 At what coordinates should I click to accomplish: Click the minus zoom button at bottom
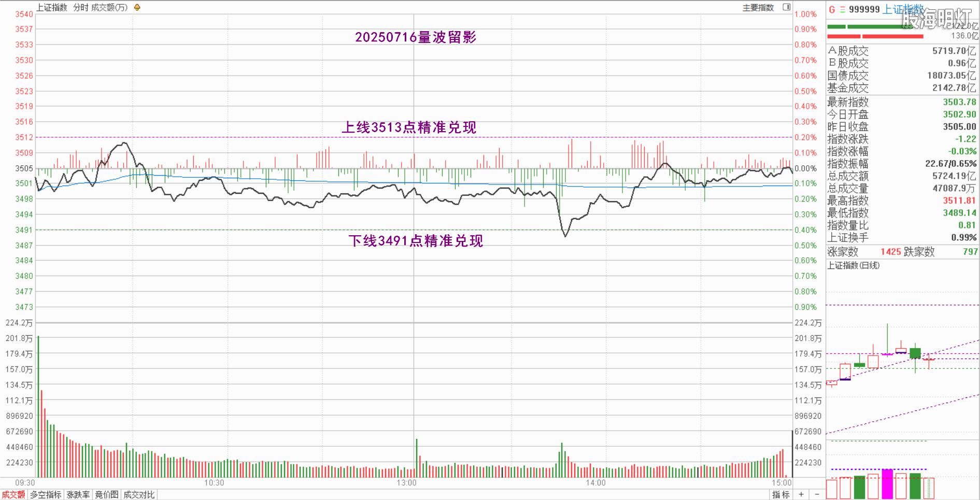pyautogui.click(x=817, y=494)
